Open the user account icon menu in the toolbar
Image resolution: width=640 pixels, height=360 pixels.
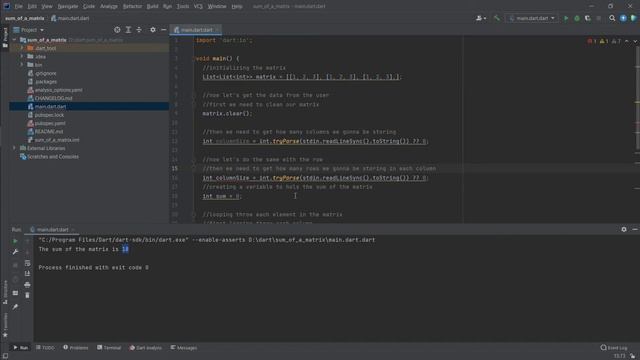pyautogui.click(x=480, y=18)
